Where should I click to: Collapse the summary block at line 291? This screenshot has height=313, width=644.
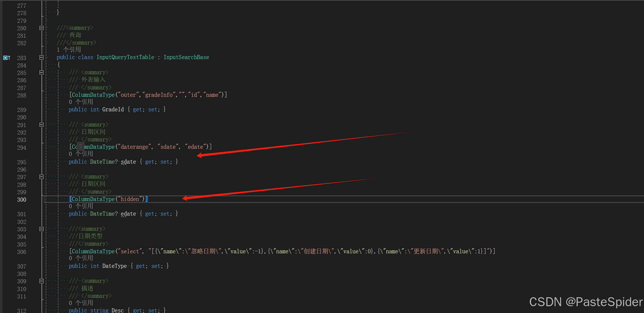[x=42, y=125]
